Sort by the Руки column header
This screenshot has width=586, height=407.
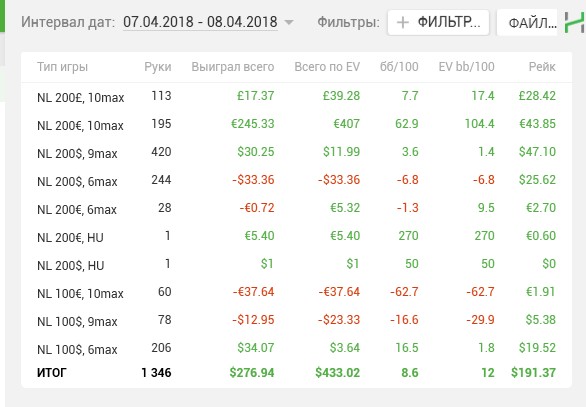[158, 67]
